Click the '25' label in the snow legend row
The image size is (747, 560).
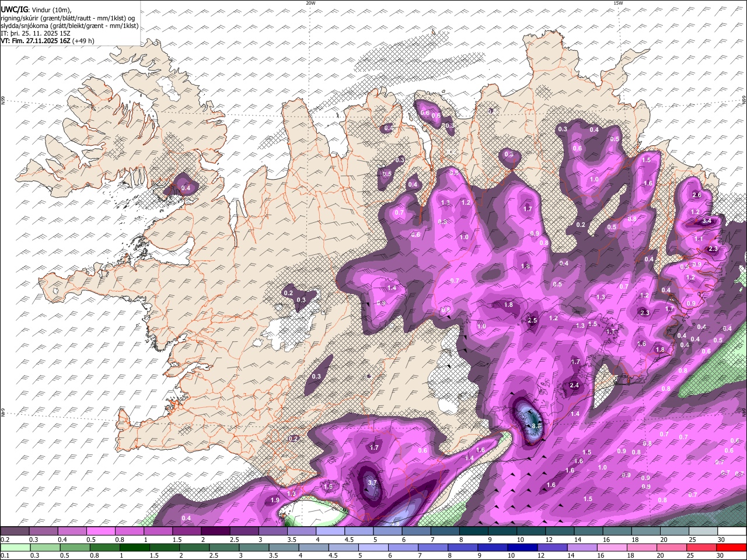[x=692, y=540]
